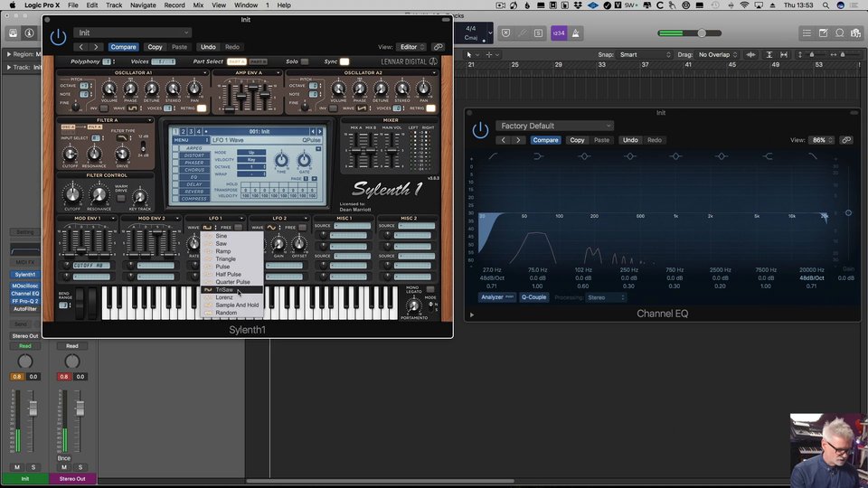Open the List Editors icon
The height and width of the screenshot is (488, 868).
click(807, 33)
